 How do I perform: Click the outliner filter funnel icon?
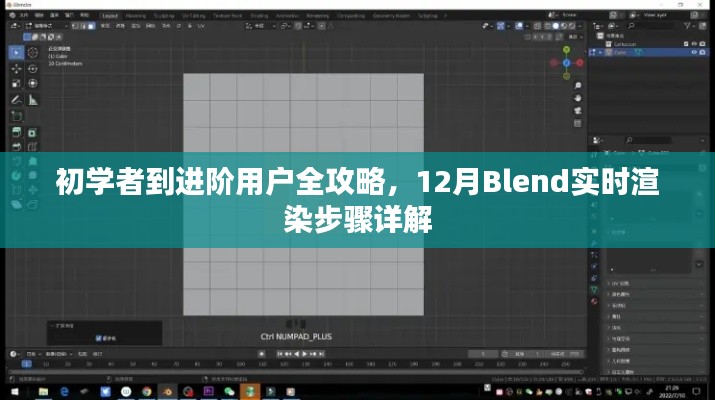[x=687, y=26]
